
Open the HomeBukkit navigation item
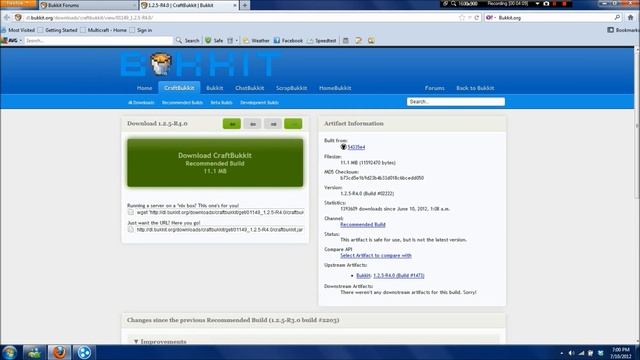pyautogui.click(x=335, y=88)
